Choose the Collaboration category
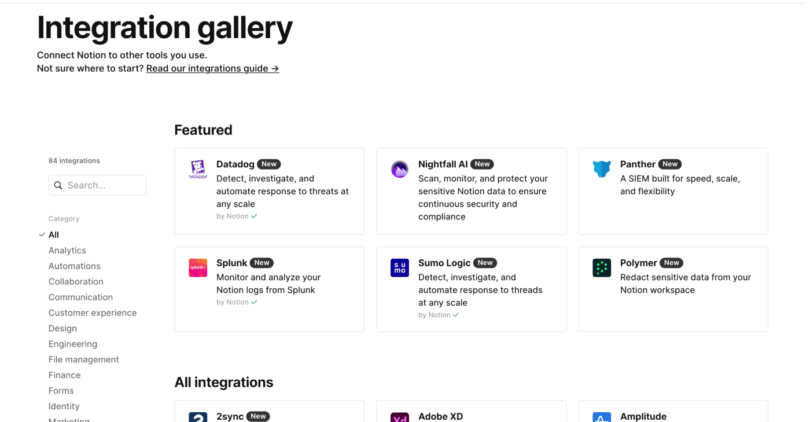 (x=75, y=282)
